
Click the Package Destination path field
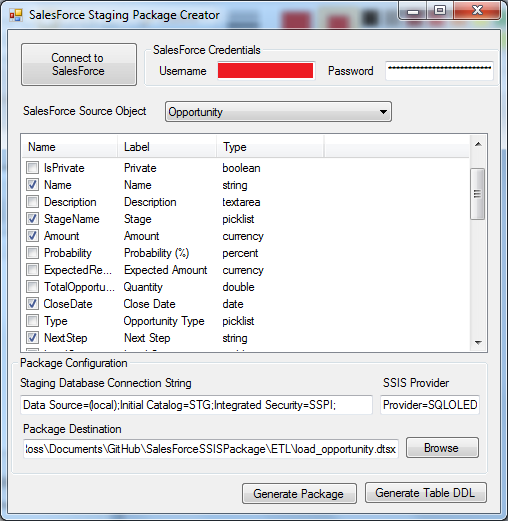pyautogui.click(x=211, y=449)
